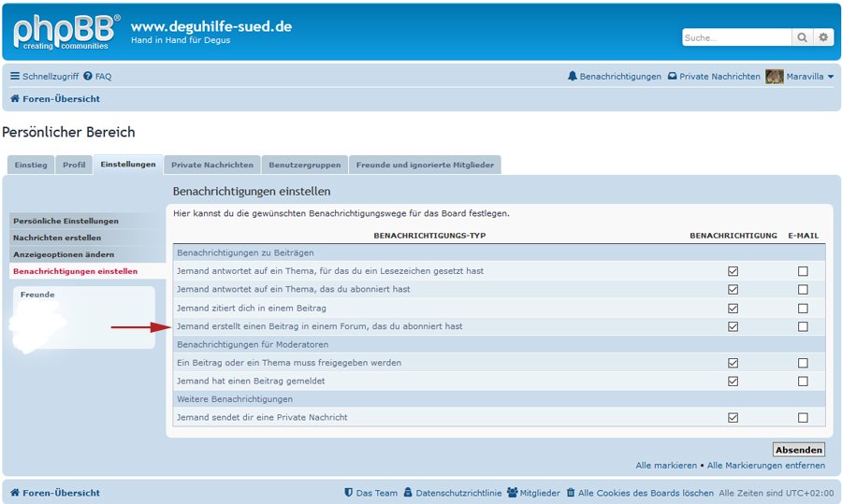This screenshot has height=504, width=842.
Task: Click Alle Cookies des Boards löschen
Action: coord(646,493)
